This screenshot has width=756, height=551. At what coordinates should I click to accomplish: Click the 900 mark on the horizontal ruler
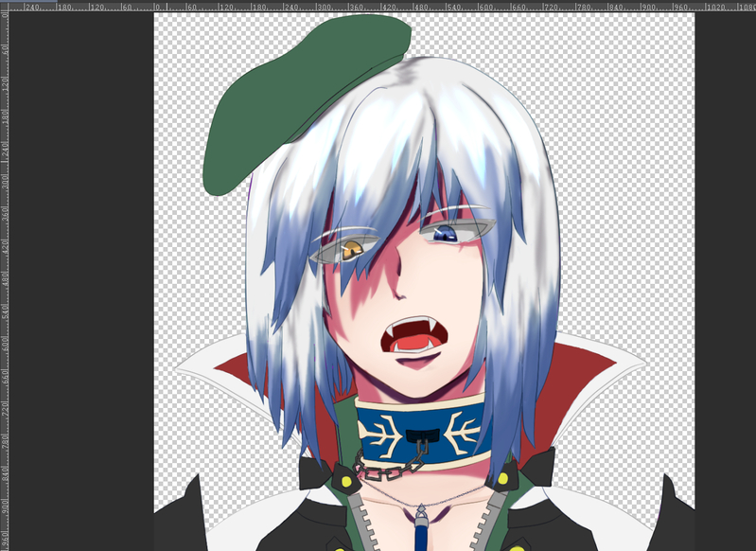[x=648, y=8]
